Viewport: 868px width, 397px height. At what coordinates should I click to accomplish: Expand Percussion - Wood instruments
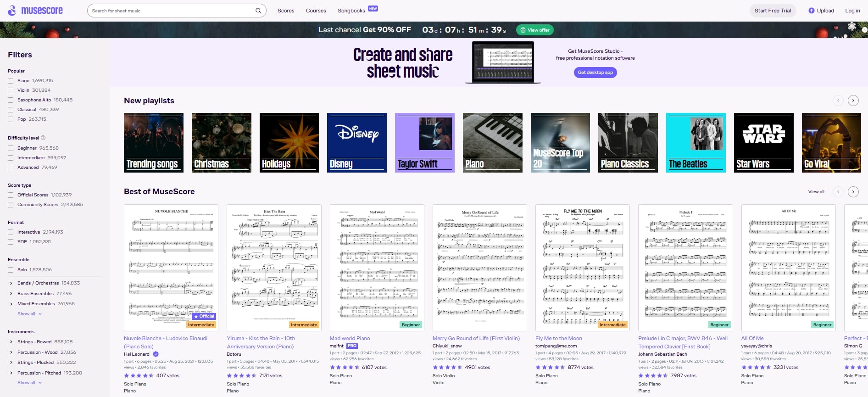click(x=11, y=352)
